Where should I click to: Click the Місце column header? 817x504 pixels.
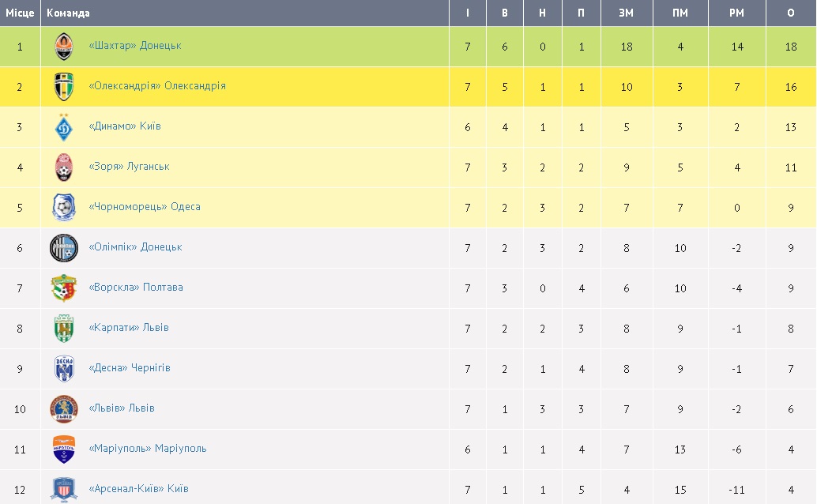click(x=20, y=13)
